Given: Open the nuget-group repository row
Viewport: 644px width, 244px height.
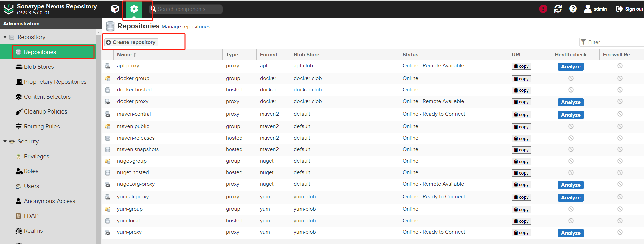Looking at the screenshot, I should (x=372, y=161).
